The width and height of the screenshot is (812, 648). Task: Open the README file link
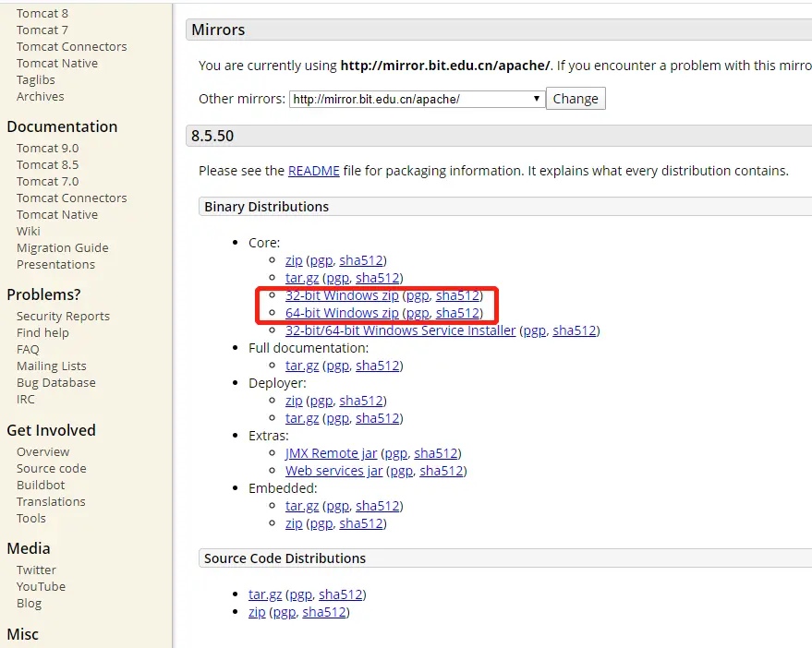(x=313, y=171)
